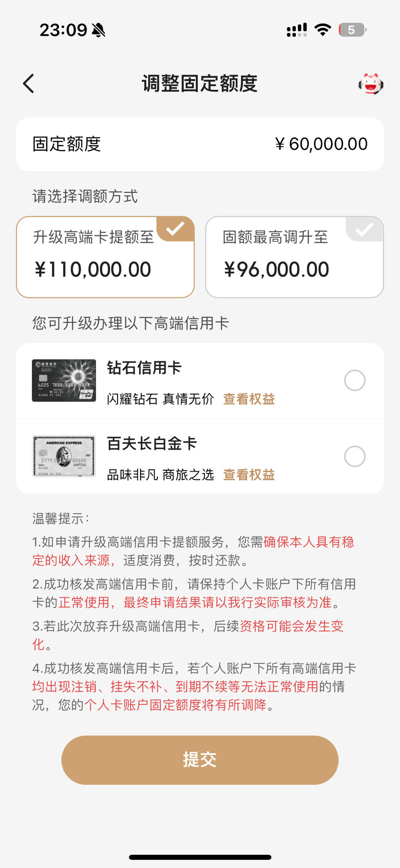Tap the muted bell status icon
Image resolution: width=400 pixels, height=868 pixels.
point(98,30)
